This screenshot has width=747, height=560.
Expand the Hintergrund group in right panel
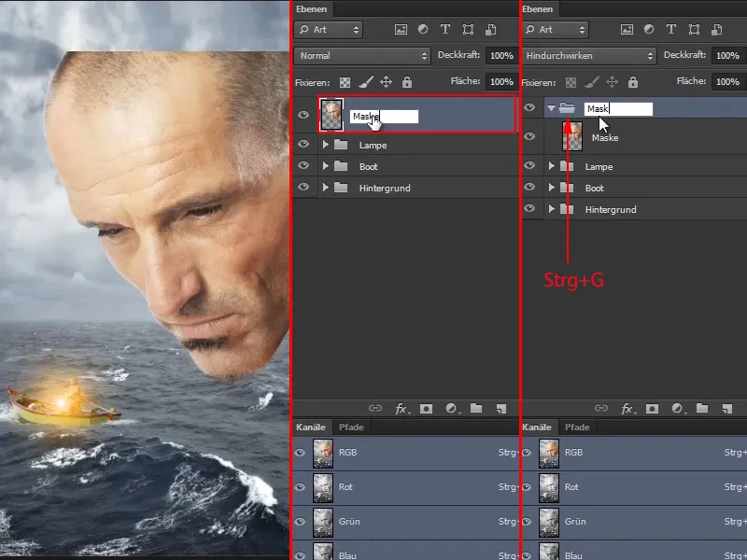tap(552, 208)
